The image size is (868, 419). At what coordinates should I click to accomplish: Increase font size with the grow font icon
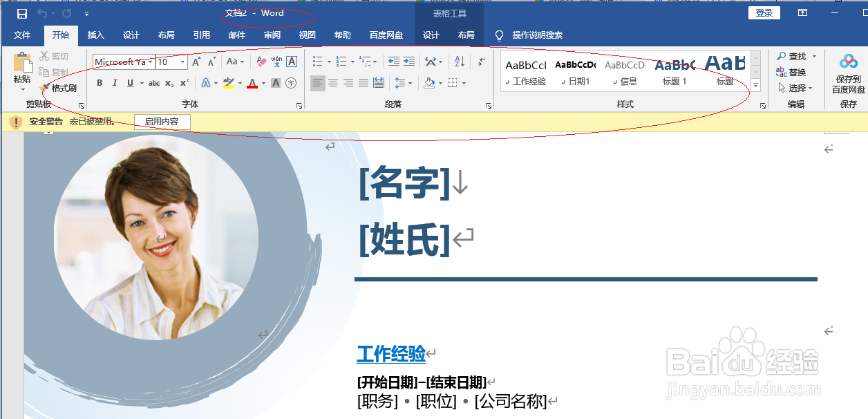(x=196, y=62)
